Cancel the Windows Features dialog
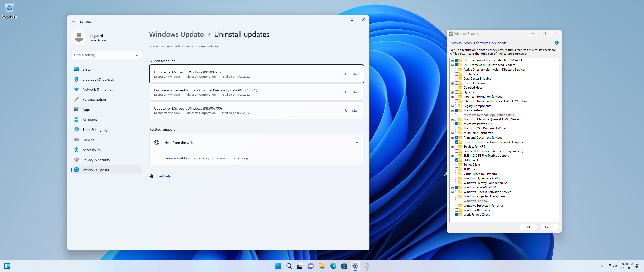644x272 pixels. [550, 227]
